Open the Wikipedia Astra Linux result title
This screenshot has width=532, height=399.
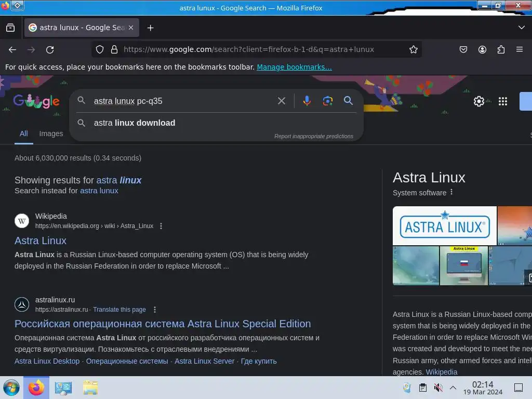(x=41, y=241)
